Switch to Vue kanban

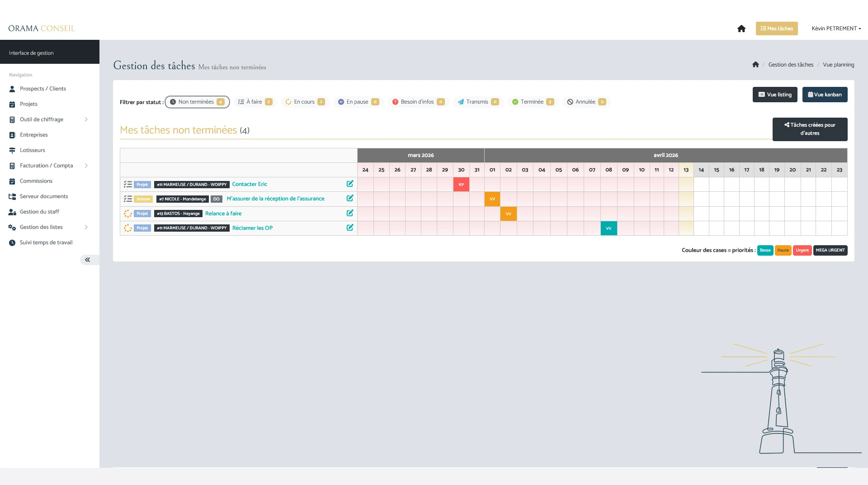(x=825, y=95)
